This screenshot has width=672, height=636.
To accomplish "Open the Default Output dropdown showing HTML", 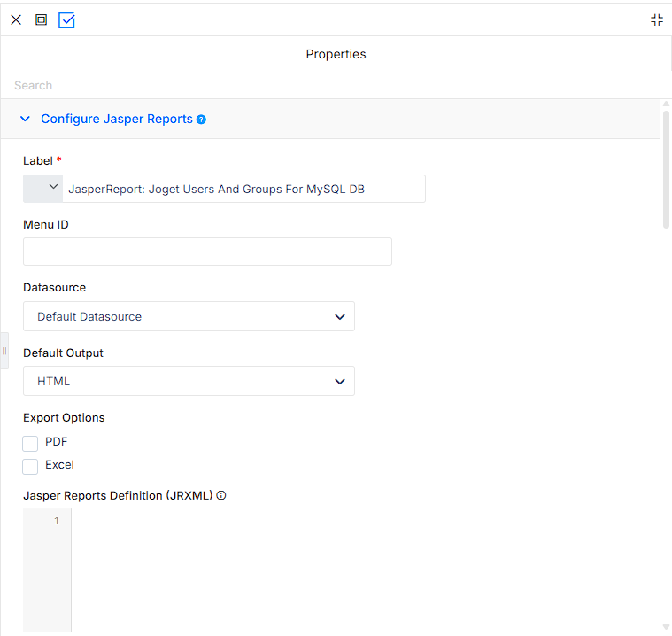I will click(189, 381).
